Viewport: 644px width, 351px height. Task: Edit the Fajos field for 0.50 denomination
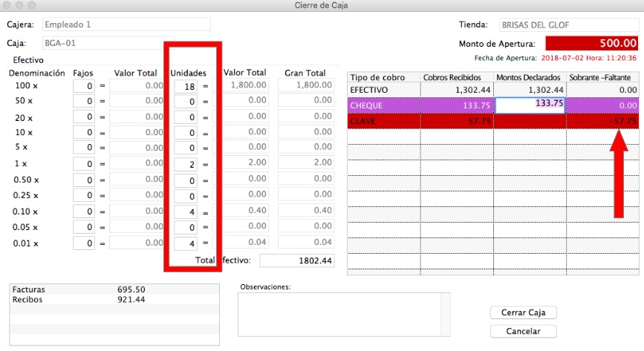[x=84, y=180]
